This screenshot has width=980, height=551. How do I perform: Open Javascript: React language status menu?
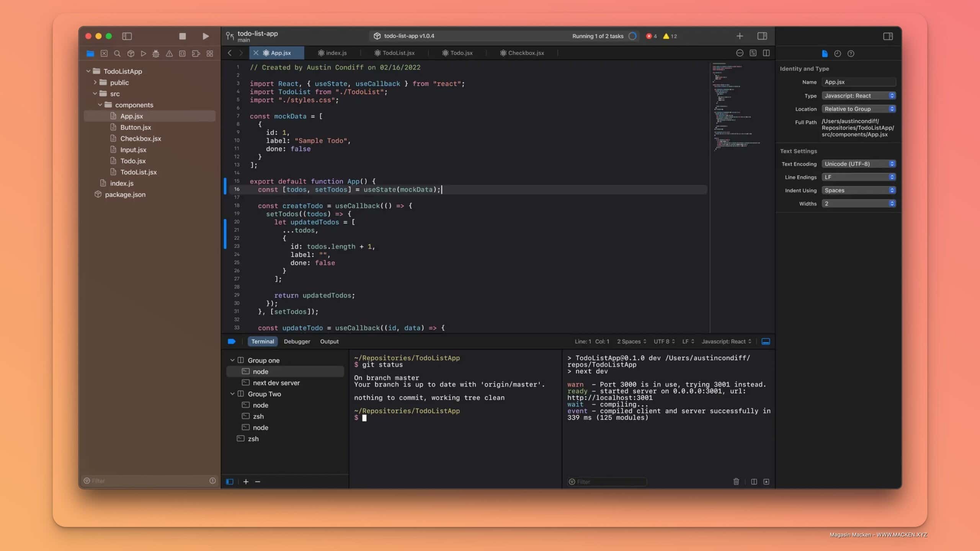pyautogui.click(x=726, y=341)
